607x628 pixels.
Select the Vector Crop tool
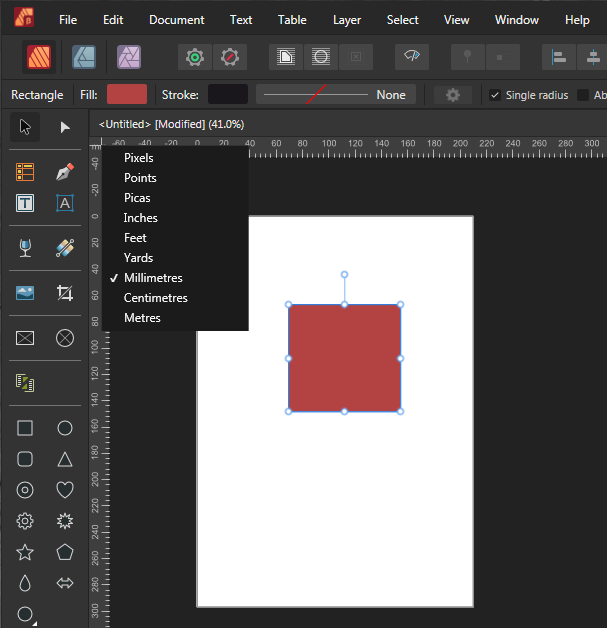point(64,293)
